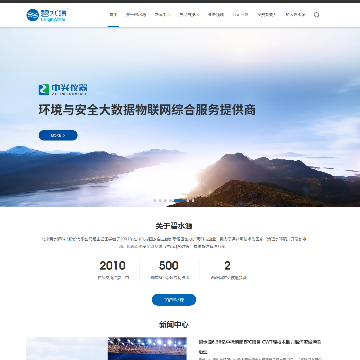Click the blue button below the statistics
This screenshot has width=360, height=360.
point(174,300)
